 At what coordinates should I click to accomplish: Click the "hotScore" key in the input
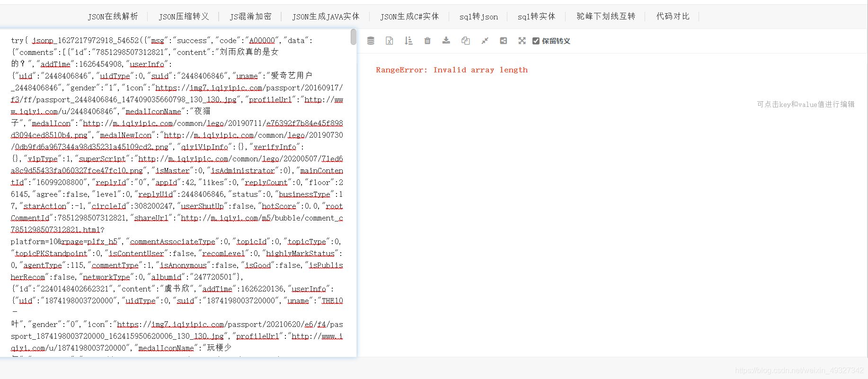pyautogui.click(x=279, y=206)
